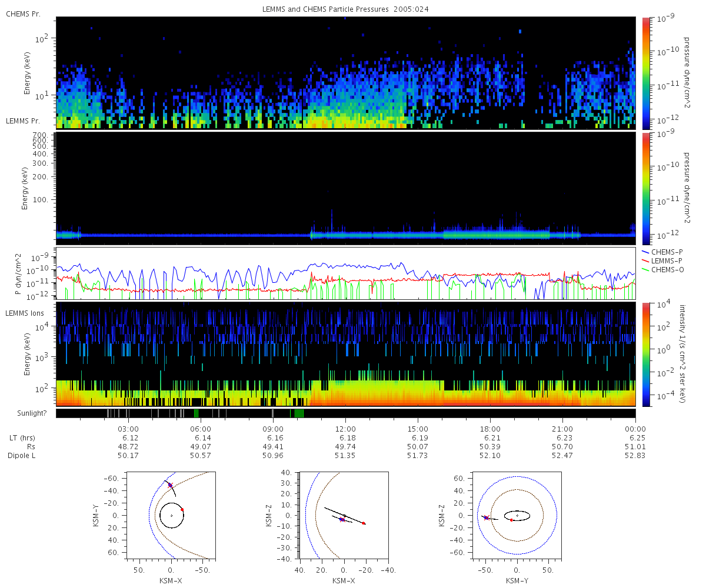
Task: Click the red spacecraft marker in KSM-X/KSM-Z plot
Action: [364, 523]
